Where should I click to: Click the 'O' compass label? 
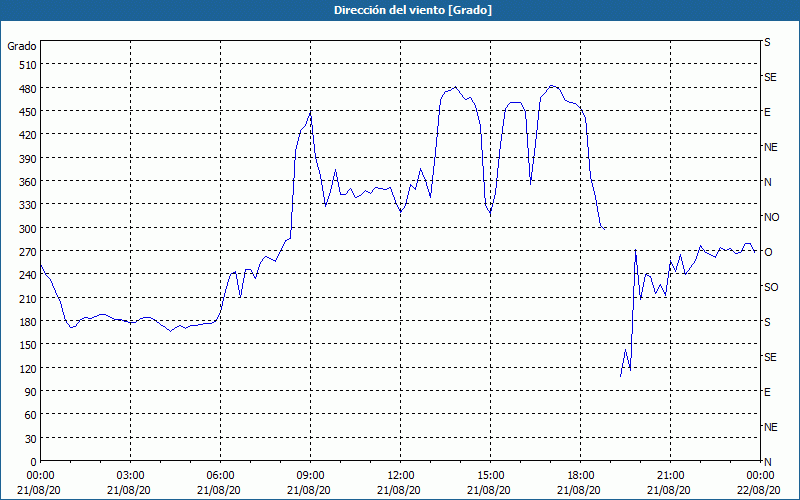(768, 252)
